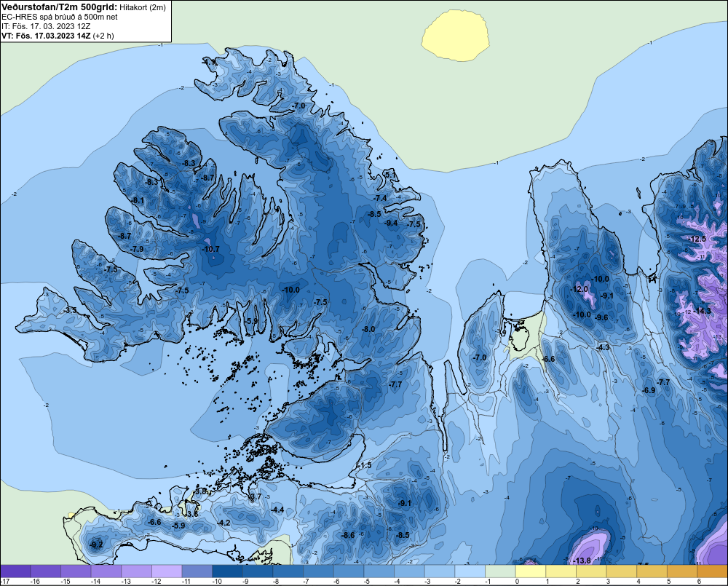Click the -8.6 temperature value
The image size is (728, 586).
[348, 535]
